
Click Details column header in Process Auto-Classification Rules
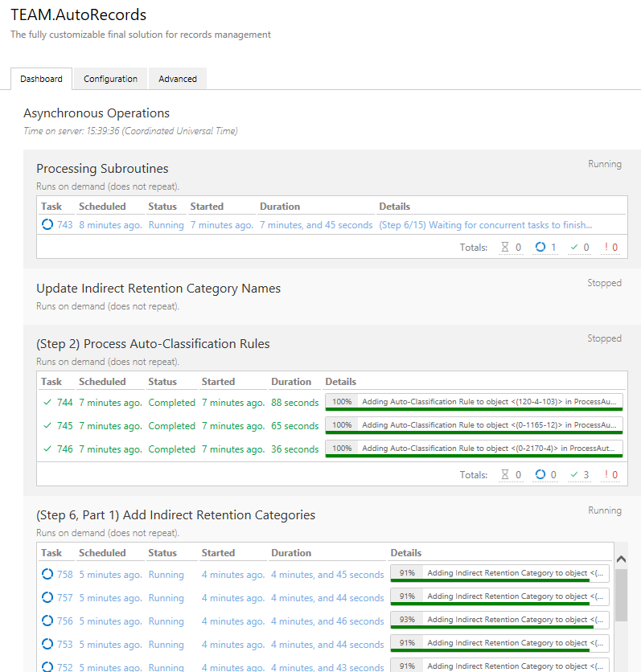[x=341, y=382]
